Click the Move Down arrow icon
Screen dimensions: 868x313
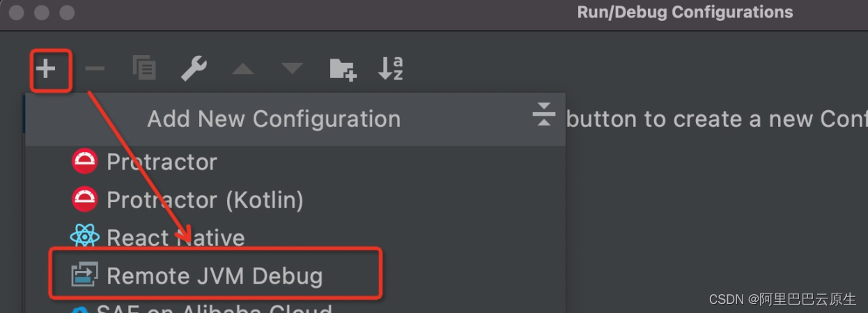tap(292, 68)
